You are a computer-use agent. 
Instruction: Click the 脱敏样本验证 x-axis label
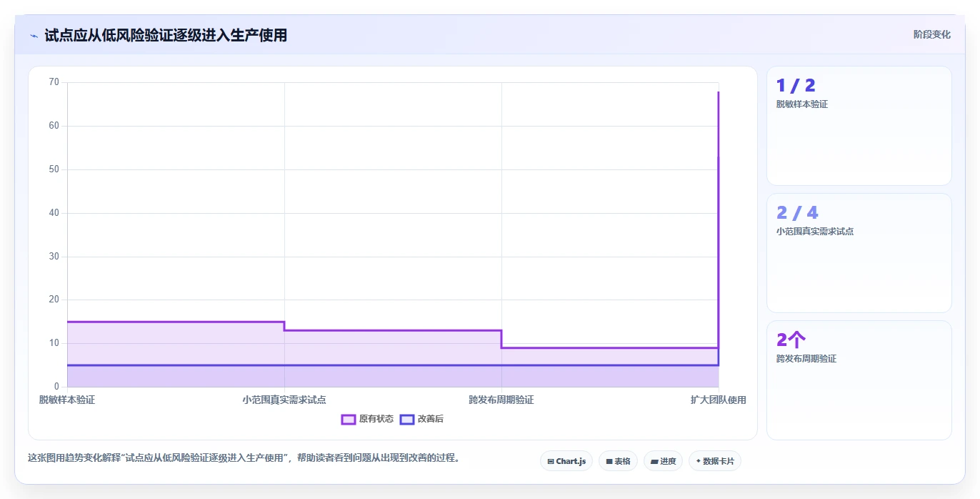[x=67, y=400]
